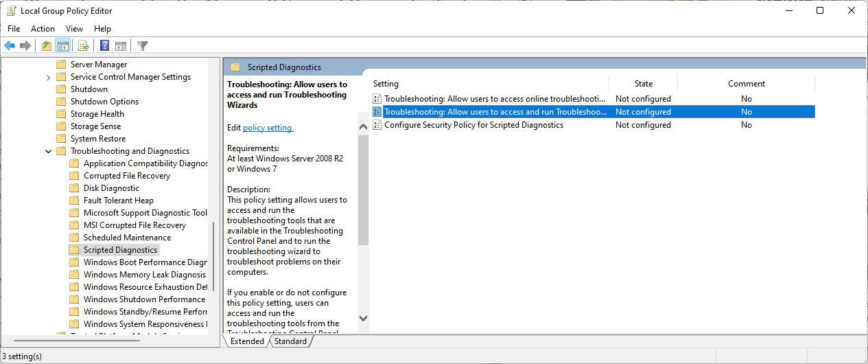Expand the Service Control Manager Settings node
Screen dimensions: 868x364
pos(48,77)
